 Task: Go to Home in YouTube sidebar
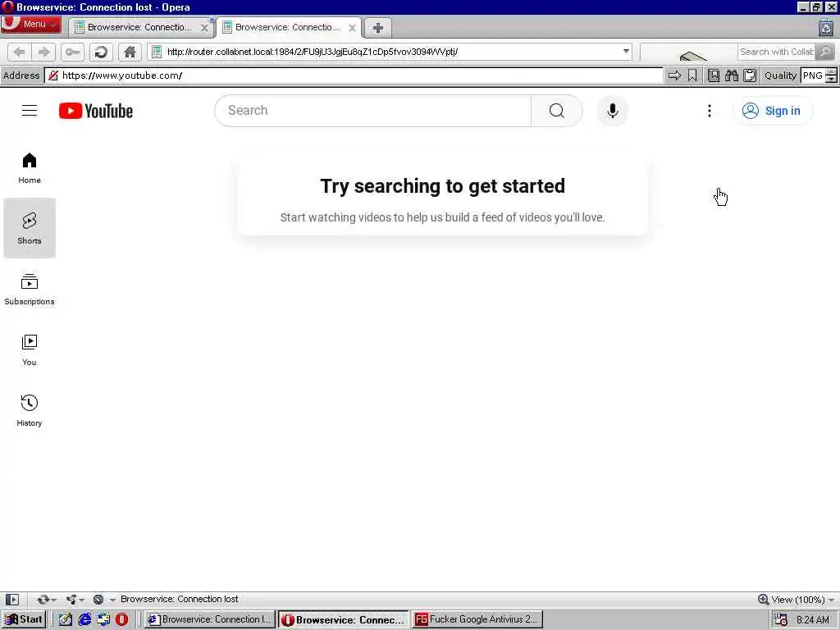(30, 168)
